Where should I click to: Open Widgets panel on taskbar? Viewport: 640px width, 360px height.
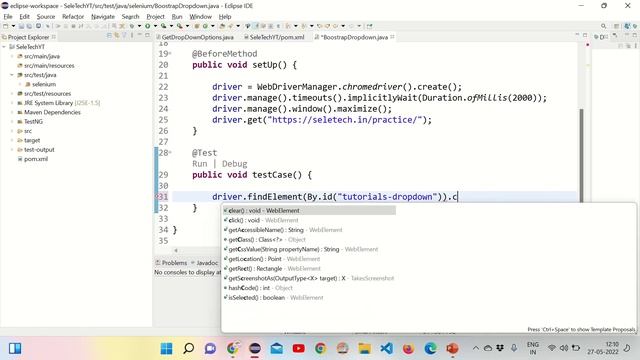pos(15,349)
